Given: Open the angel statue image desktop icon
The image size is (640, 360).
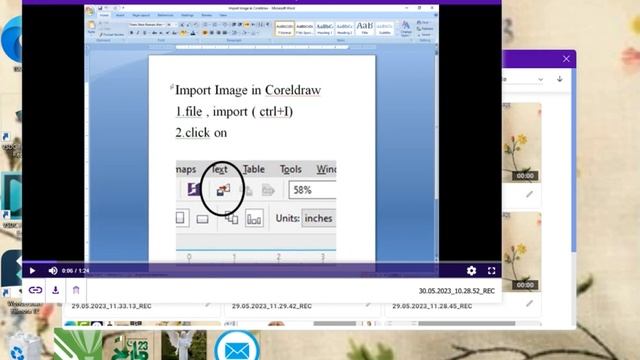Looking at the screenshot, I should [x=184, y=345].
